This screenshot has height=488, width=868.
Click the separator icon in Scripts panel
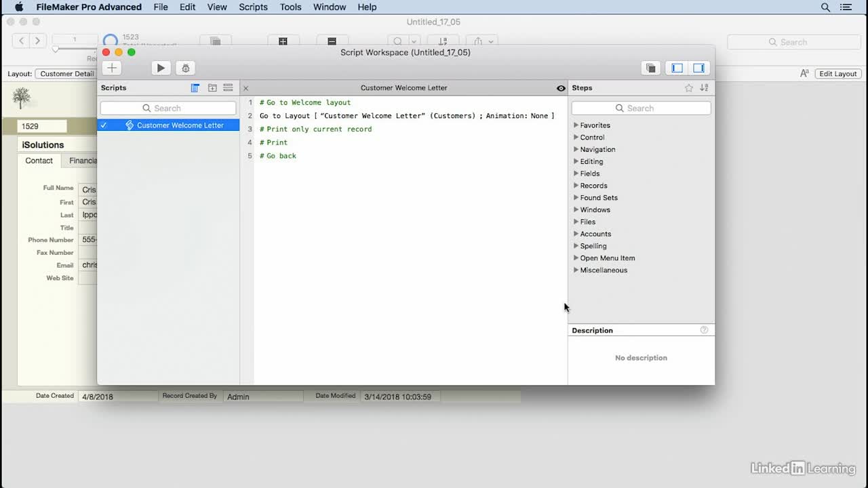(228, 88)
